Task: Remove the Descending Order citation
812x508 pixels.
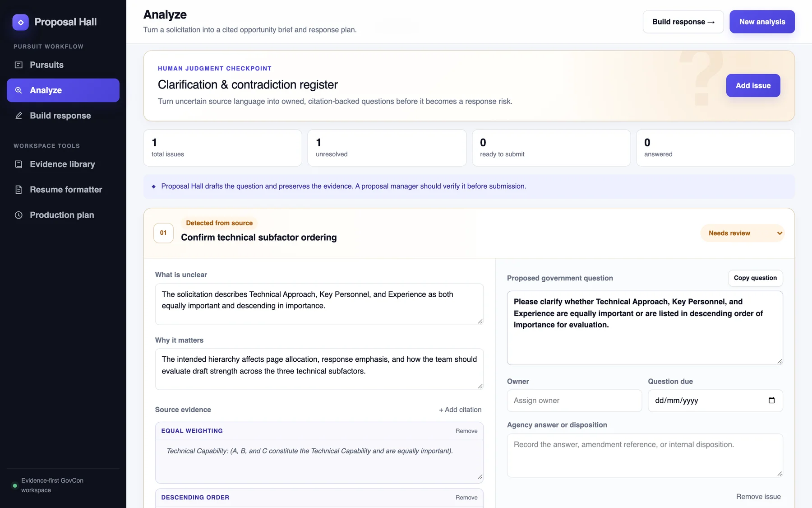Action: 466,498
